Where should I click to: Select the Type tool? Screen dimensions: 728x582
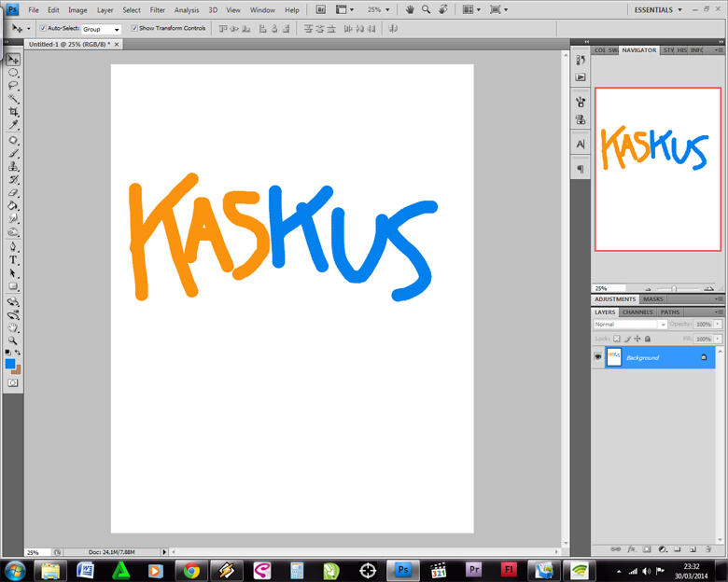click(x=13, y=260)
